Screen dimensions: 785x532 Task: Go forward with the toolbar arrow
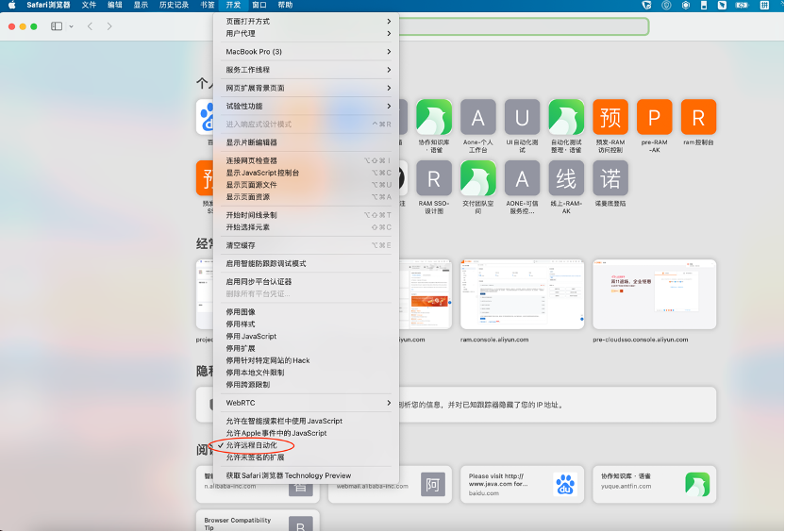[x=109, y=26]
